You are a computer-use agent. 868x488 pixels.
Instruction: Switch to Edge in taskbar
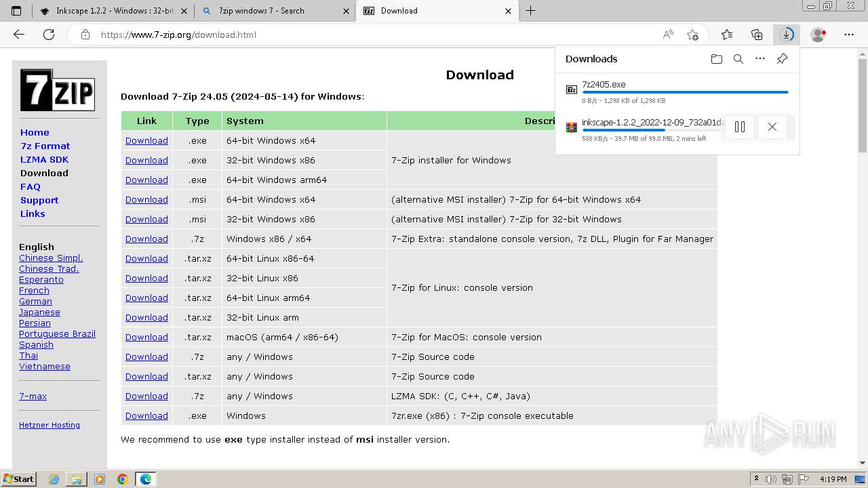pos(146,479)
